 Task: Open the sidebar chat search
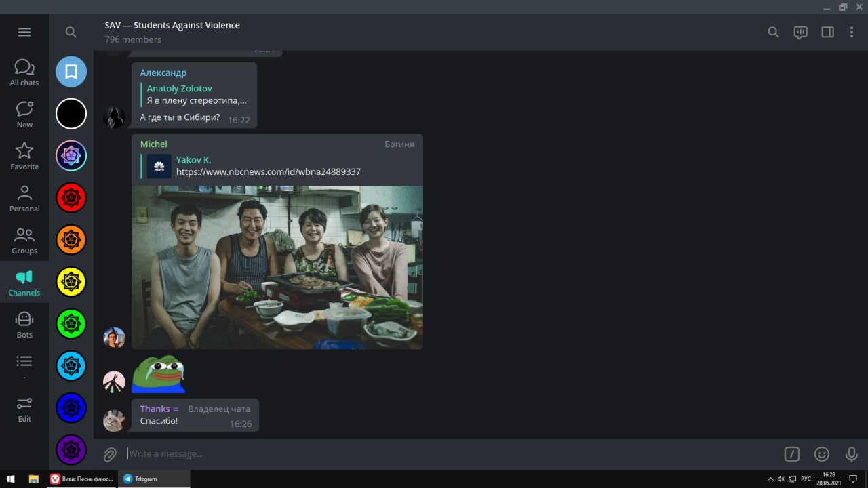pyautogui.click(x=71, y=32)
